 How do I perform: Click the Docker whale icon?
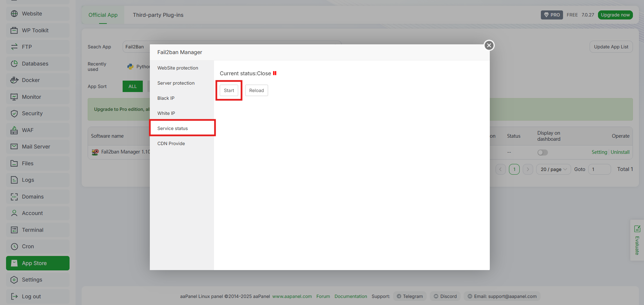click(x=14, y=80)
